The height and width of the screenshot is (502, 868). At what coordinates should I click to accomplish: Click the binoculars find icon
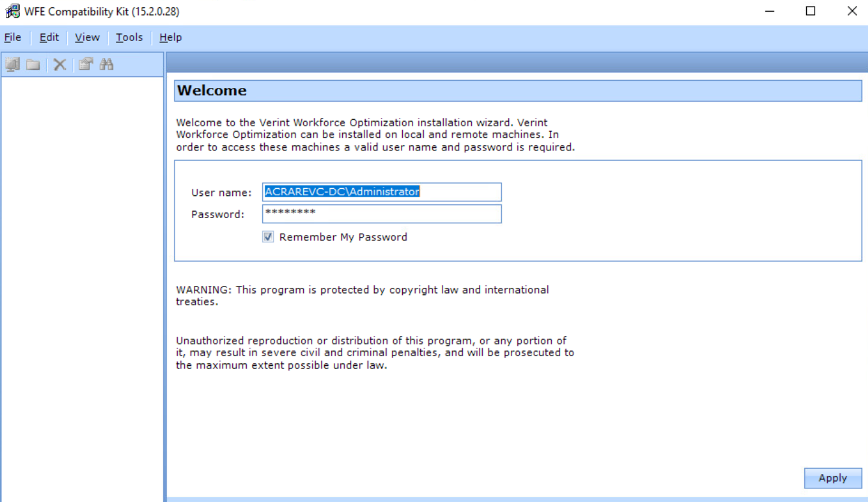coord(107,64)
